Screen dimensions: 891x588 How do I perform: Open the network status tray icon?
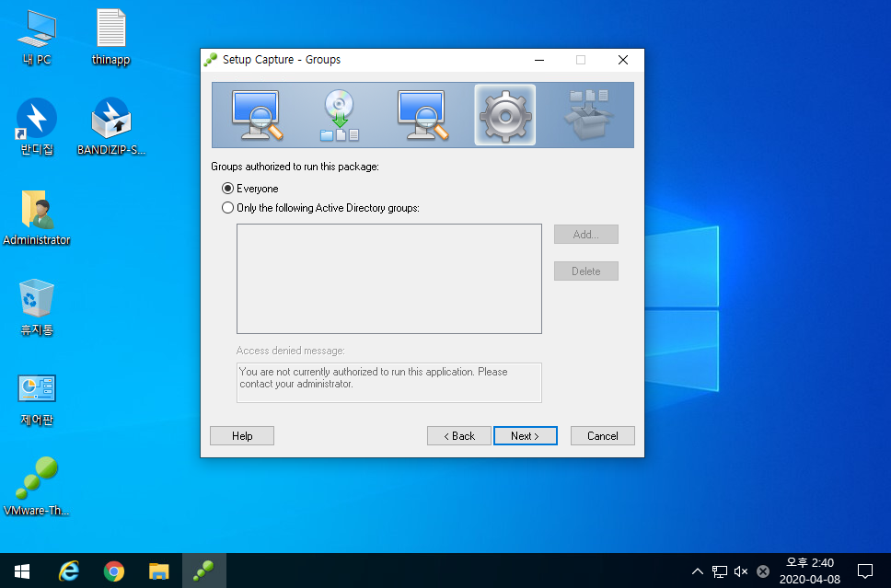(x=720, y=571)
